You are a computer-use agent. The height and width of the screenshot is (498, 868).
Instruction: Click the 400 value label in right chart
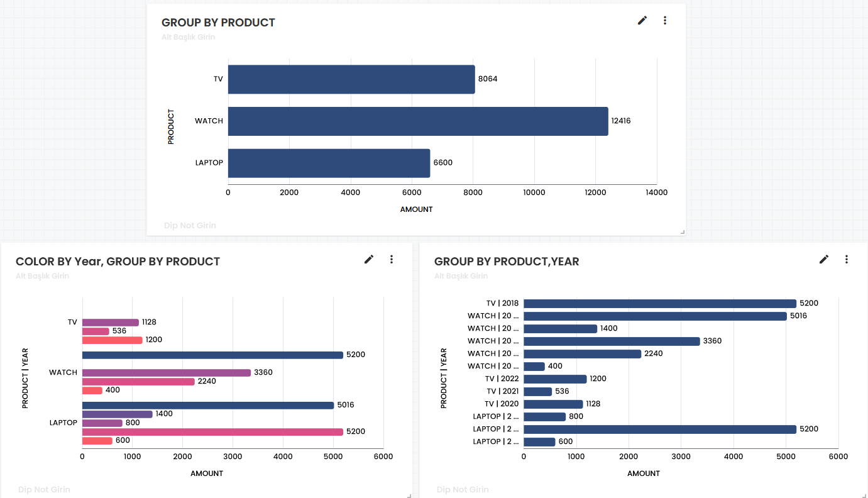pyautogui.click(x=555, y=366)
